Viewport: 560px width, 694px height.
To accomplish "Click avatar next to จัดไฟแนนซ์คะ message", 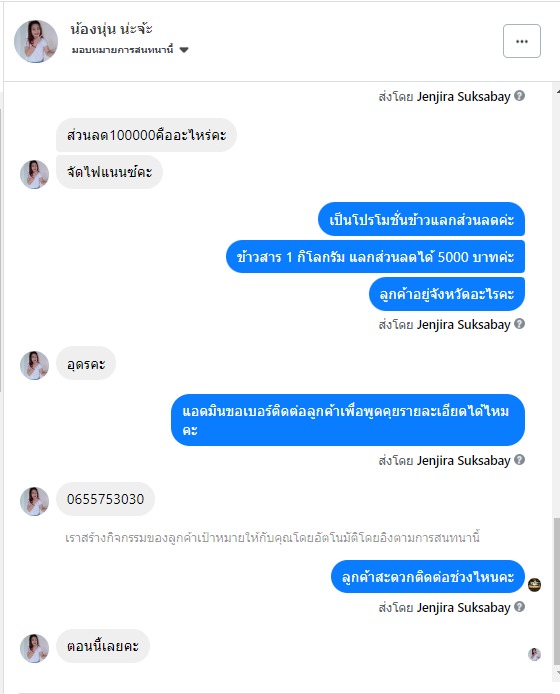I will (x=35, y=174).
